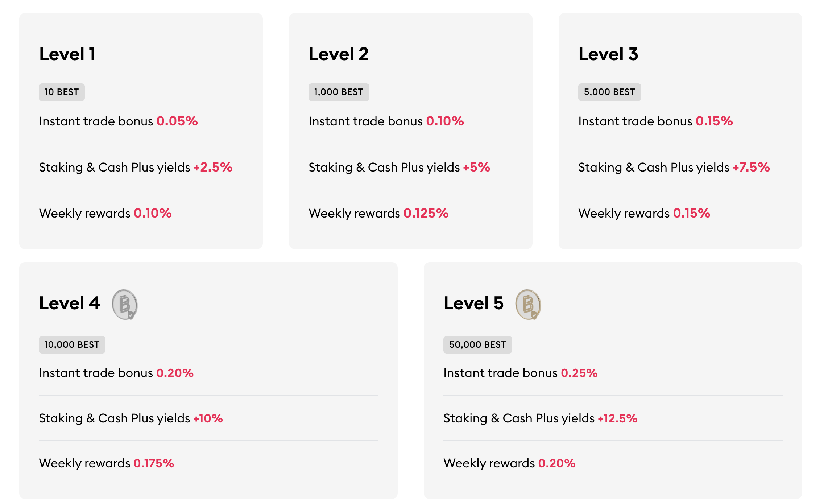Screen dimensions: 828x504
Task: Select the 10 BEST badge
Action: point(62,92)
